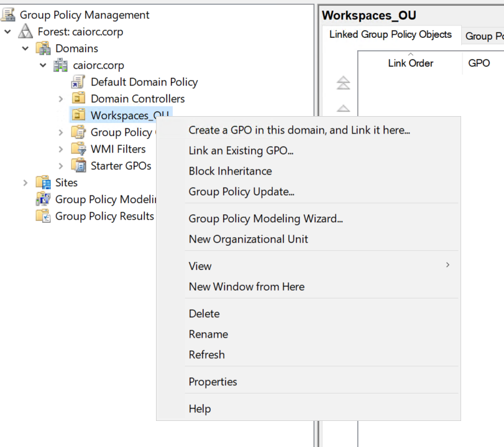
Task: Select the WMI Filters tree label
Action: pyautogui.click(x=118, y=149)
